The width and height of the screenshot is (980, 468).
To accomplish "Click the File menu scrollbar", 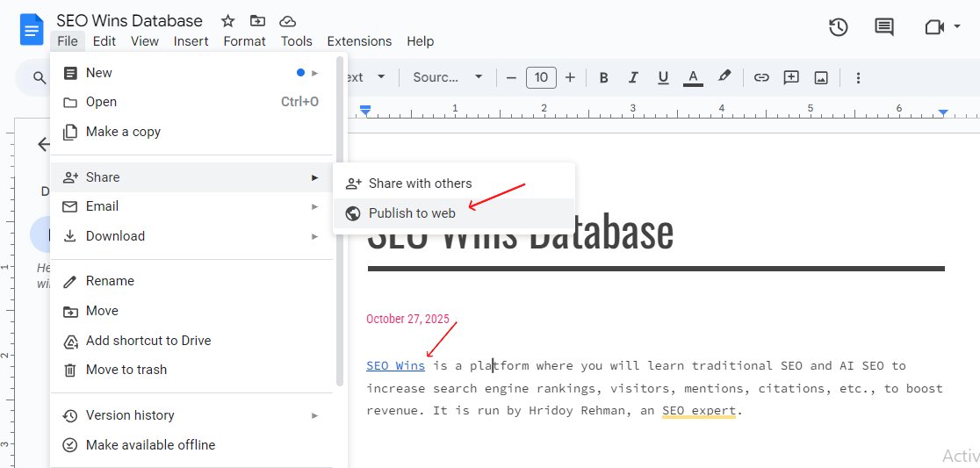I will click(340, 222).
